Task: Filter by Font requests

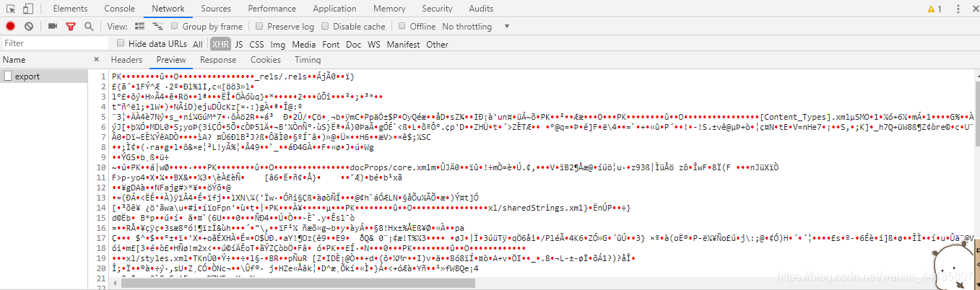Action: [331, 44]
